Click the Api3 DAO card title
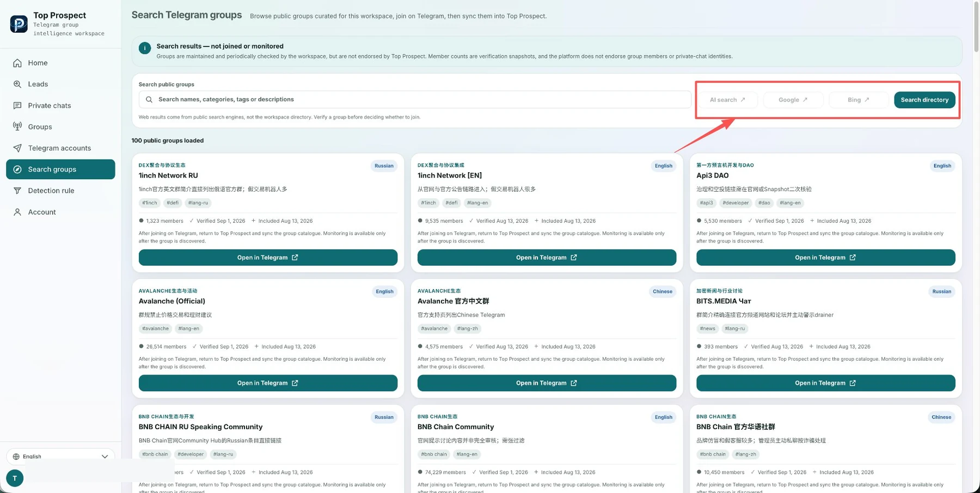The image size is (980, 493). [x=712, y=175]
